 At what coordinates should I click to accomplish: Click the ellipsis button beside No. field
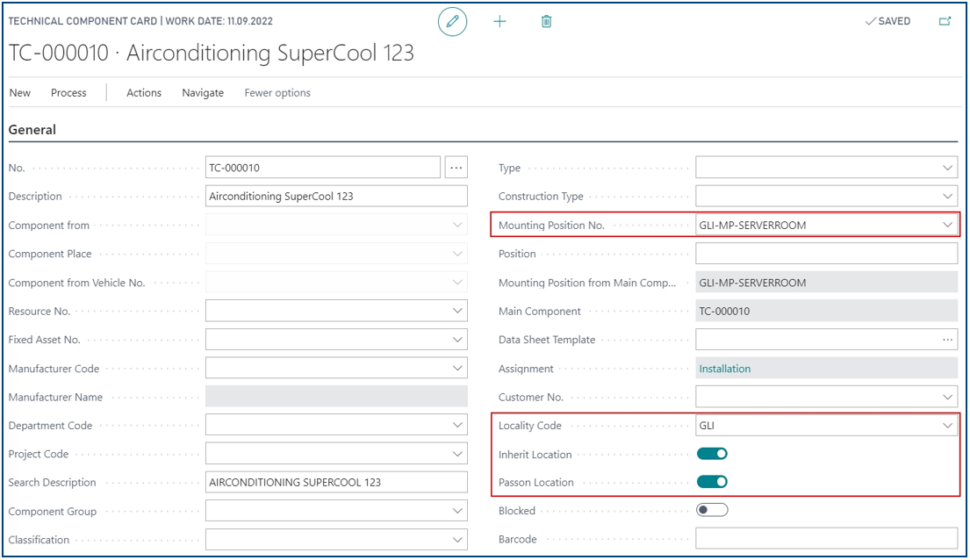[456, 168]
